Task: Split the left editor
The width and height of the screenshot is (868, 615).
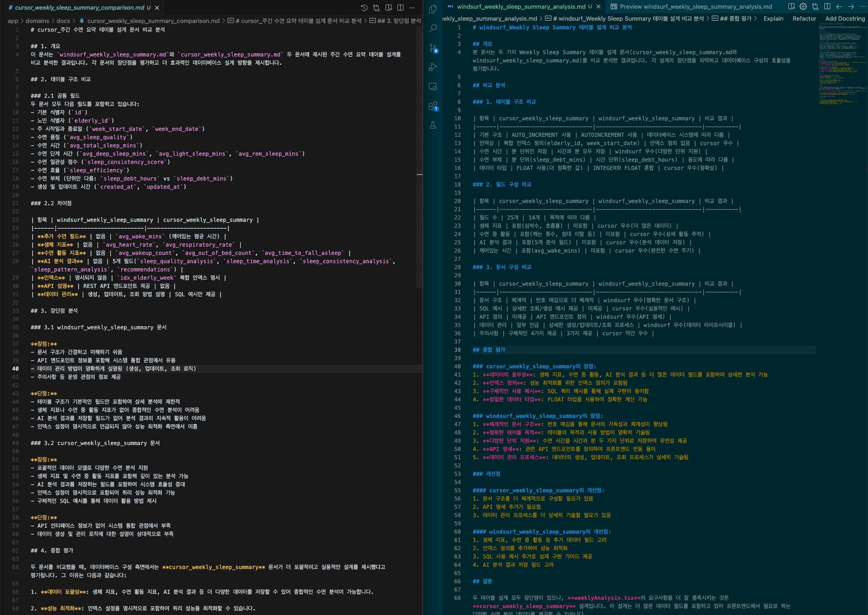Action: (400, 7)
